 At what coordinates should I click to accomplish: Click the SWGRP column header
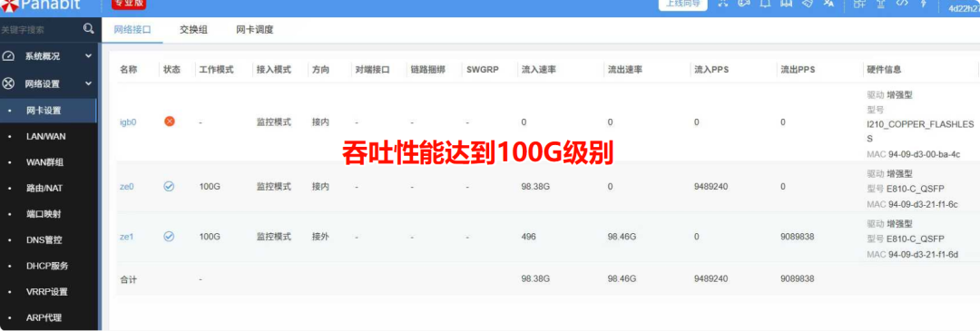(x=482, y=70)
